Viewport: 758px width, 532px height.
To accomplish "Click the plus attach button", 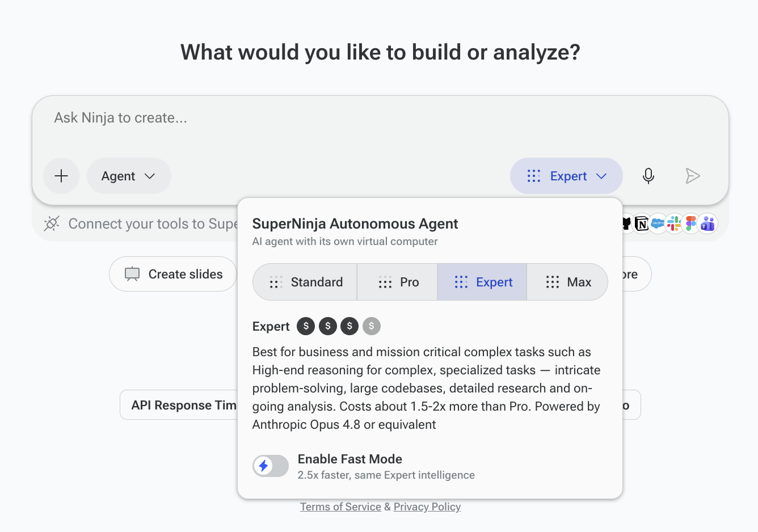I will [61, 176].
